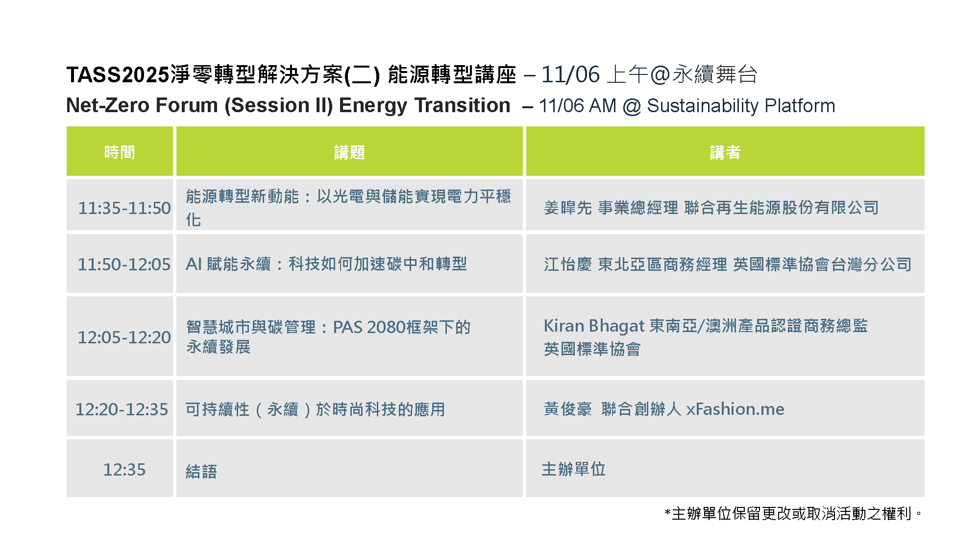Click the 能源轉型新動能 topic cell

348,207
